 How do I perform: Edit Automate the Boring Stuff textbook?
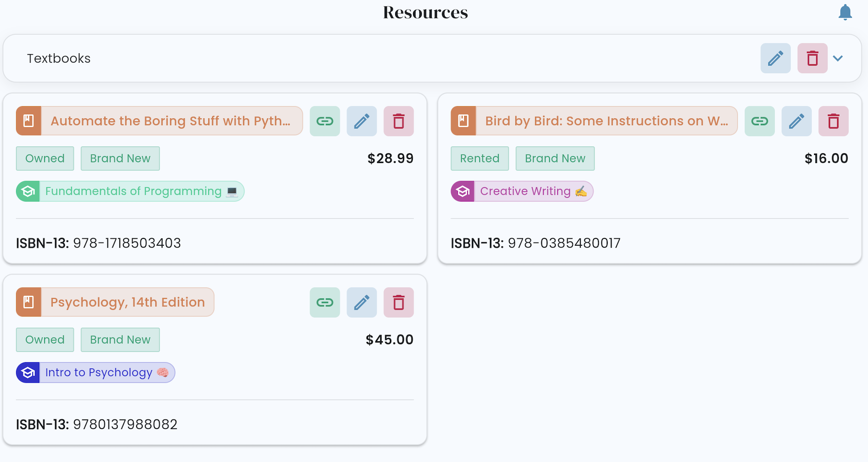click(x=362, y=121)
